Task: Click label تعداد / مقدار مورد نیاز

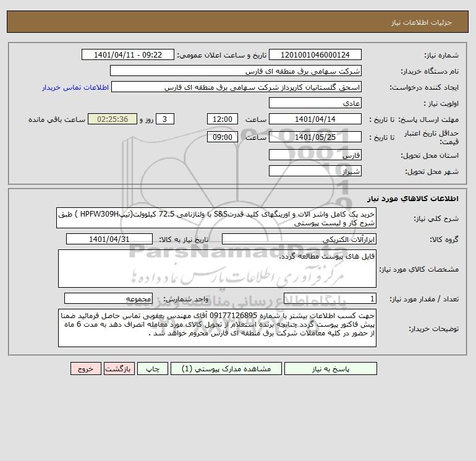Action: coord(424,299)
